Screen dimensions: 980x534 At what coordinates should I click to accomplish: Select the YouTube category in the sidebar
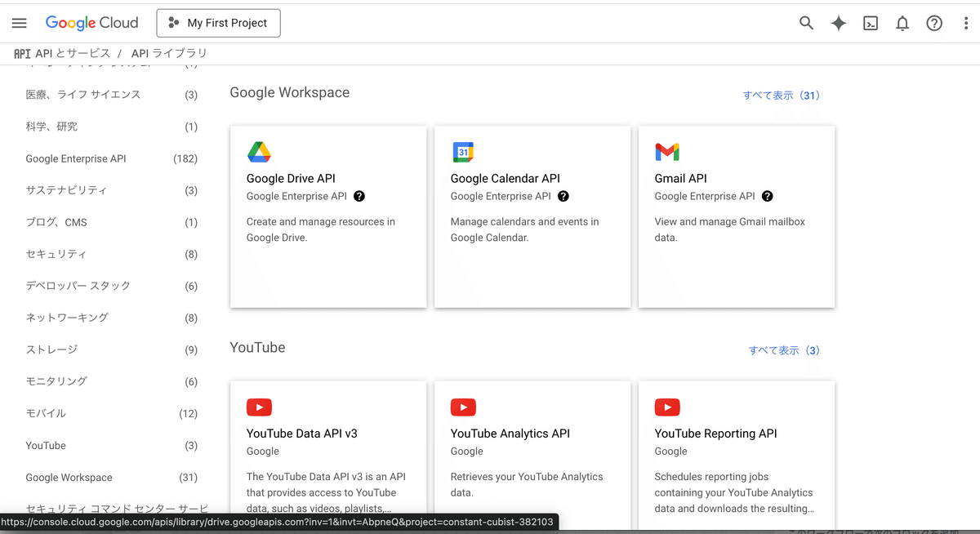[x=46, y=445]
